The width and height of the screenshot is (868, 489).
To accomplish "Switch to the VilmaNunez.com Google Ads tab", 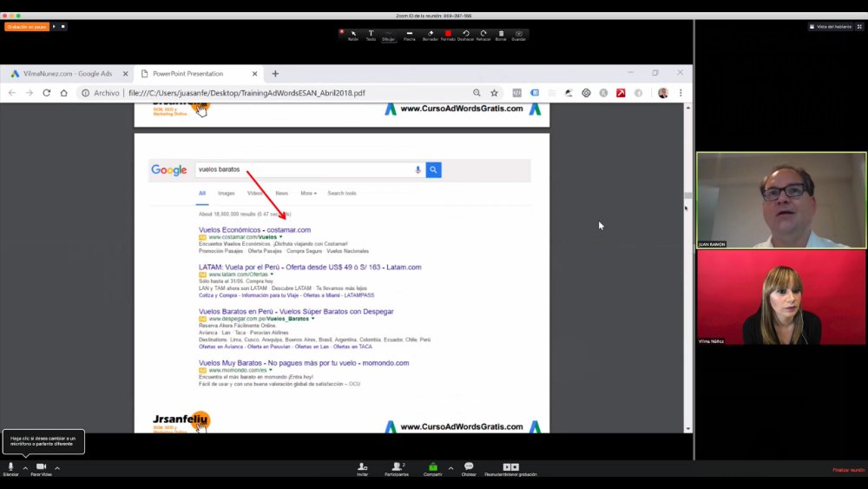I will (68, 74).
